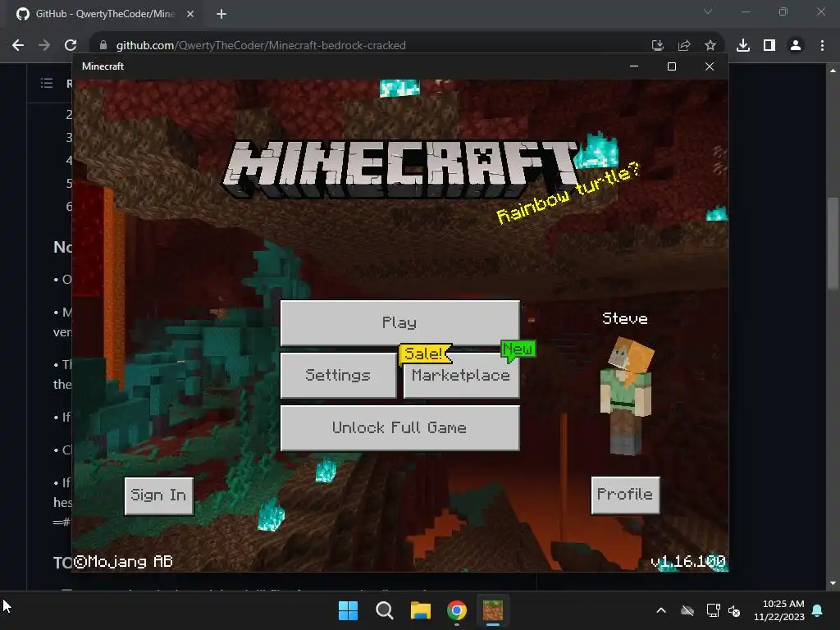Select the GitHub QwertyTheCoder tab
The height and width of the screenshot is (630, 840).
coord(106,15)
